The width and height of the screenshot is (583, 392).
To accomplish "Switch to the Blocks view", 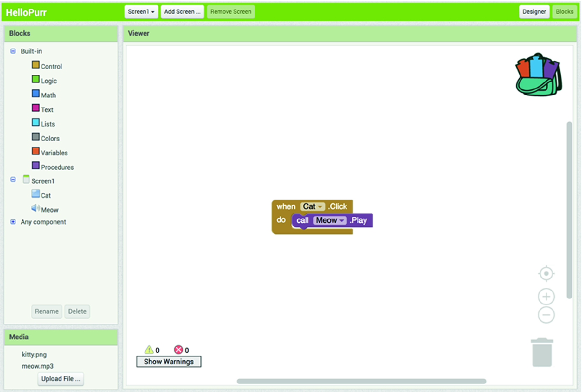I will 565,12.
